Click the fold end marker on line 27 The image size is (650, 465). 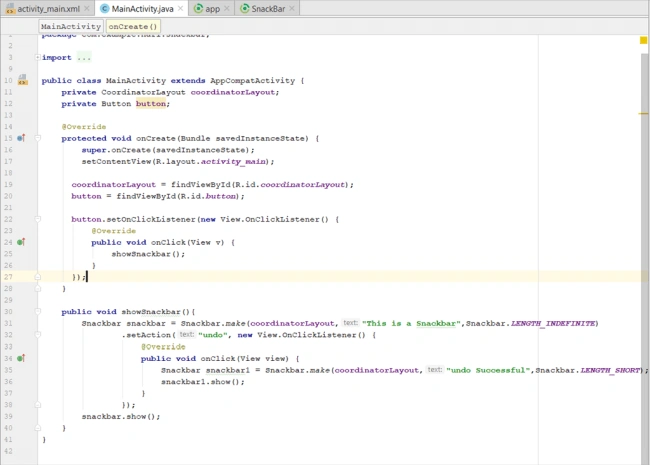click(x=38, y=276)
